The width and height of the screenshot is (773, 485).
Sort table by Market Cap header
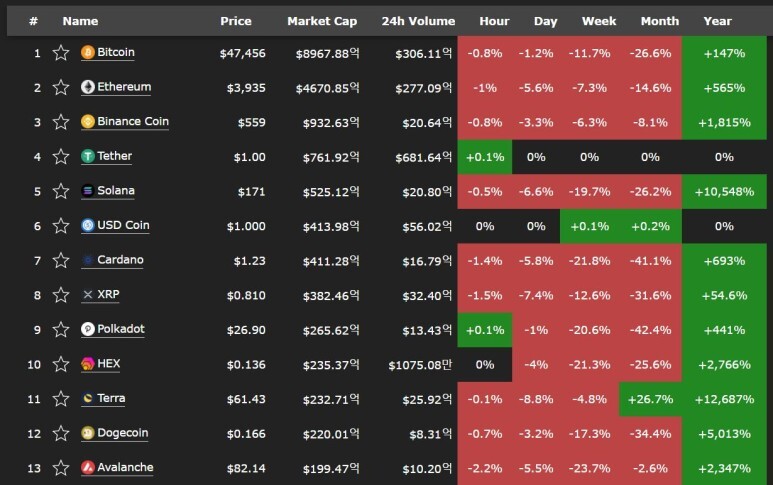322,21
